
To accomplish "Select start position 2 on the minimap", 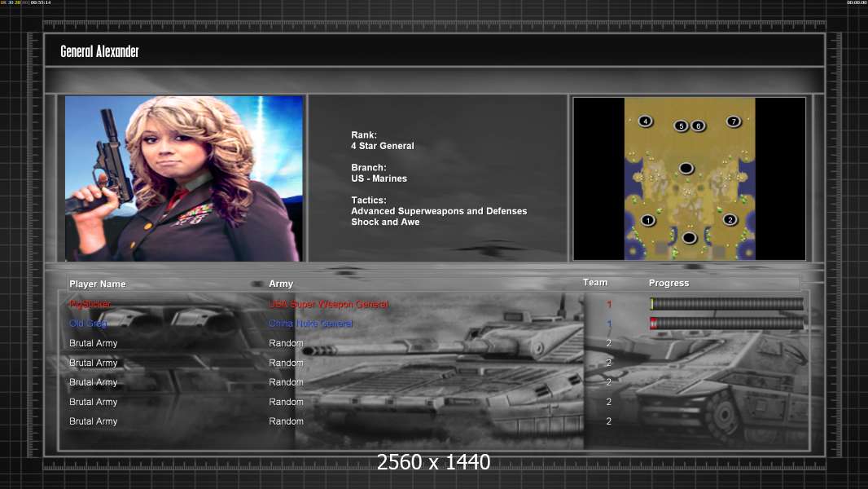I will (x=730, y=220).
